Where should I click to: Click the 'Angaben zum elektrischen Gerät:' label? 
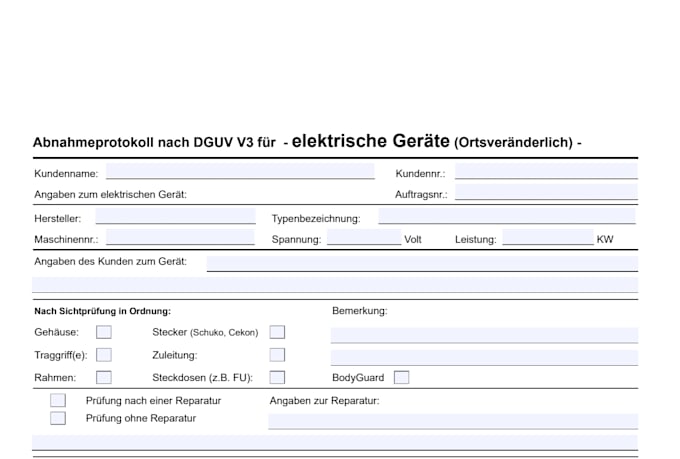point(111,194)
